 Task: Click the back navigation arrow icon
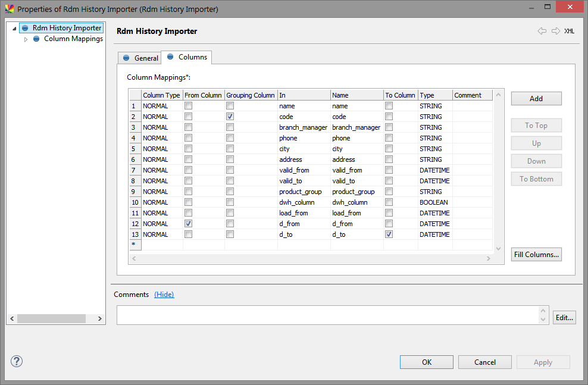pyautogui.click(x=542, y=31)
